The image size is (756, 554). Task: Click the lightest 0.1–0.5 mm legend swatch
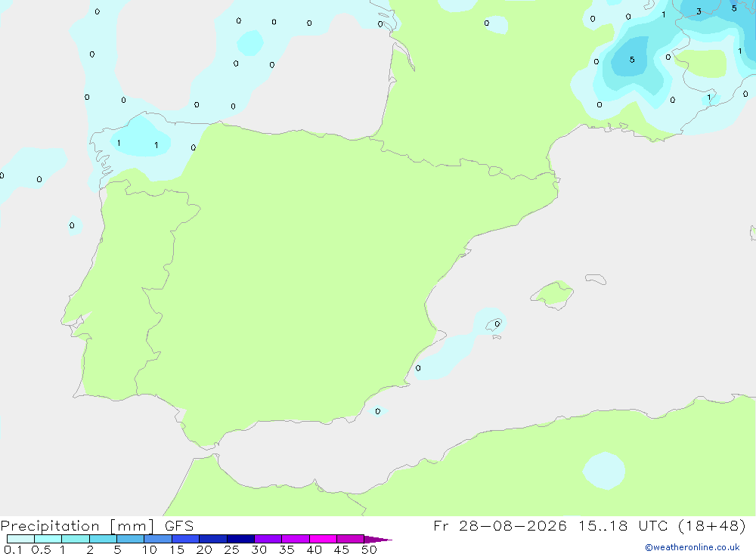20,539
